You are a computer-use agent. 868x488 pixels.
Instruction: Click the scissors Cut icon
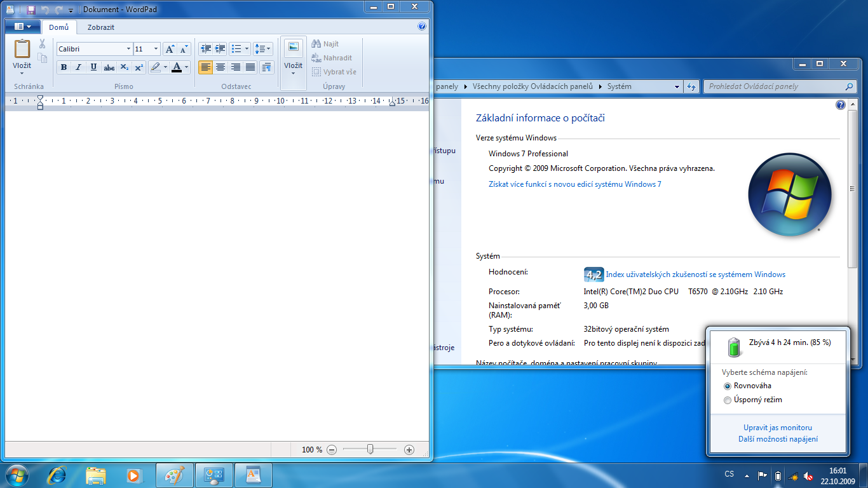(x=42, y=44)
